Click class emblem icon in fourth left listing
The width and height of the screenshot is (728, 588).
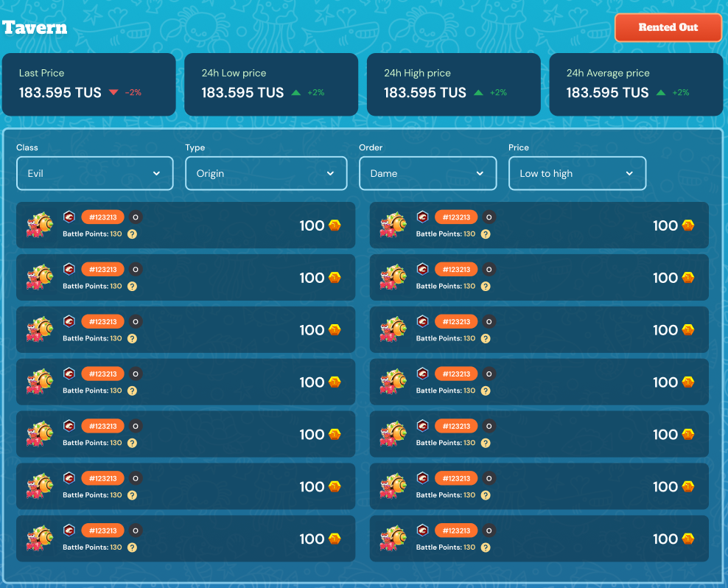(x=69, y=374)
